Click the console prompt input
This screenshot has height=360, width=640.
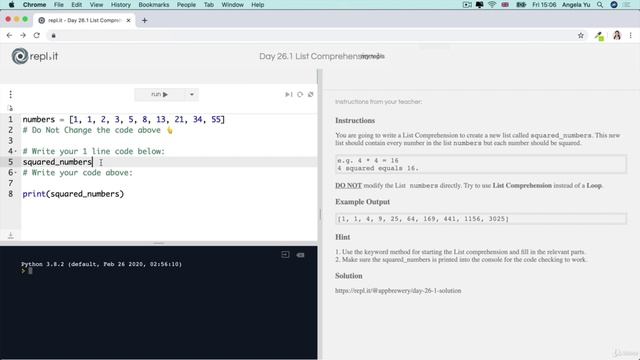point(30,271)
